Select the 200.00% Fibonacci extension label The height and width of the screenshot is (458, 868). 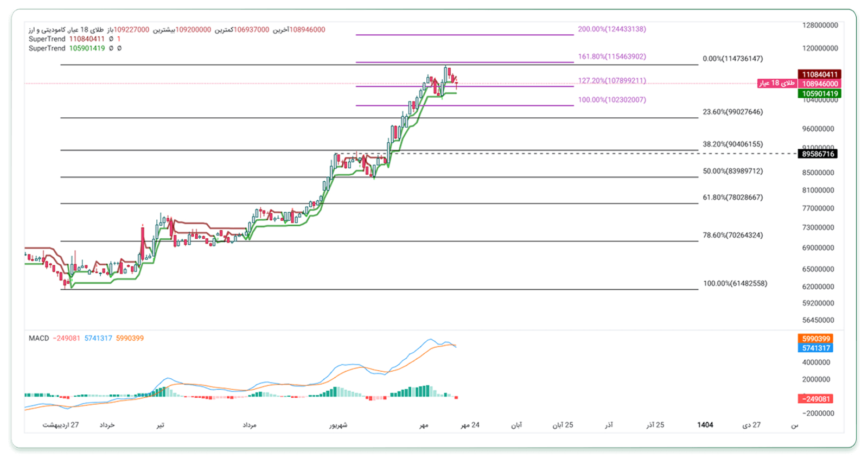coord(611,29)
